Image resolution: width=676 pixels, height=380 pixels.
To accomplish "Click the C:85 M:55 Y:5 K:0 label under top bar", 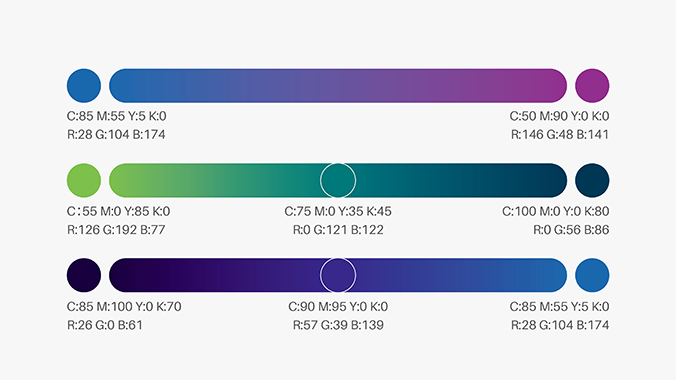I will point(116,116).
